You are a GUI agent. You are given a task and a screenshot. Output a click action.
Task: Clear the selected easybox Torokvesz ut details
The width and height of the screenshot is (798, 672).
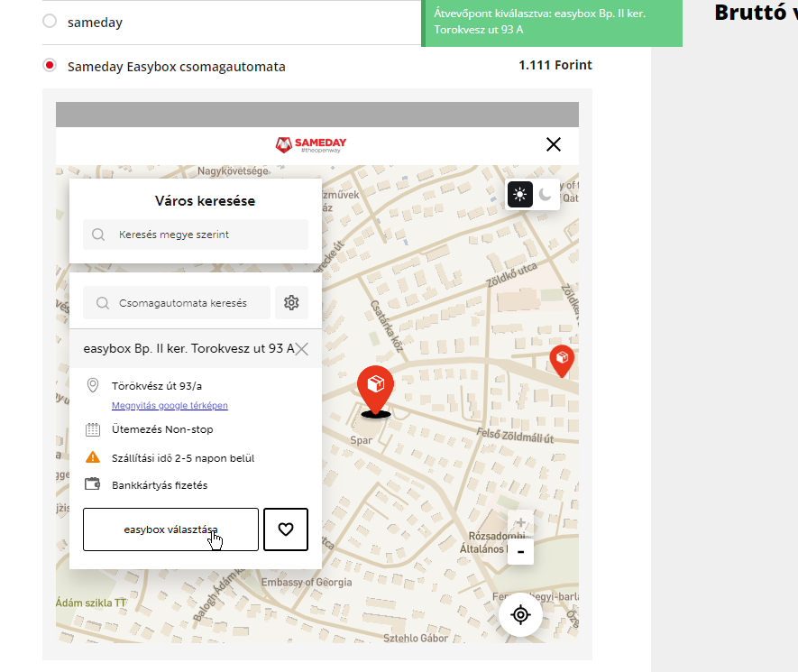click(302, 349)
